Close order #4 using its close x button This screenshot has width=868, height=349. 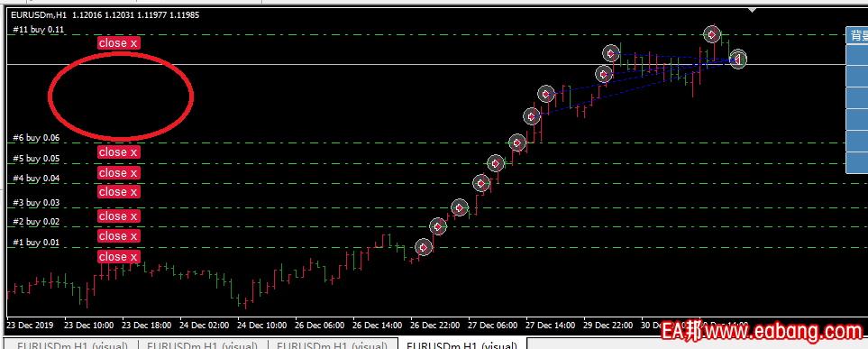(118, 192)
